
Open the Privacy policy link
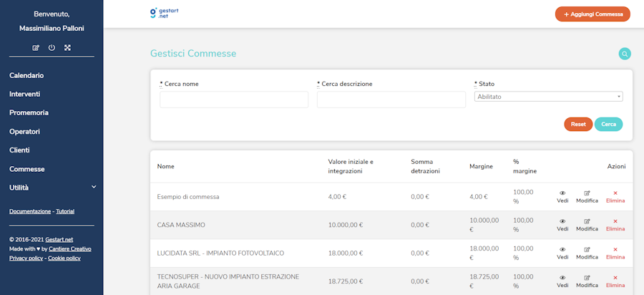[26, 258]
